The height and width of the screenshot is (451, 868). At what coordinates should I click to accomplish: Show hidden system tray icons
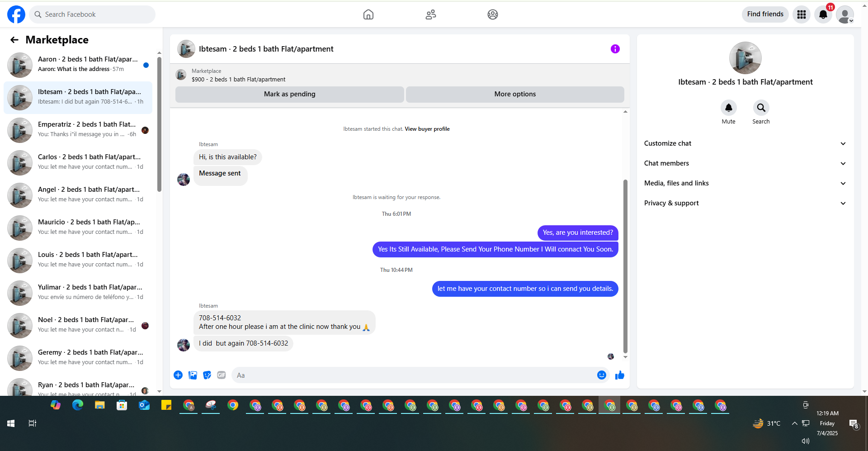(794, 423)
